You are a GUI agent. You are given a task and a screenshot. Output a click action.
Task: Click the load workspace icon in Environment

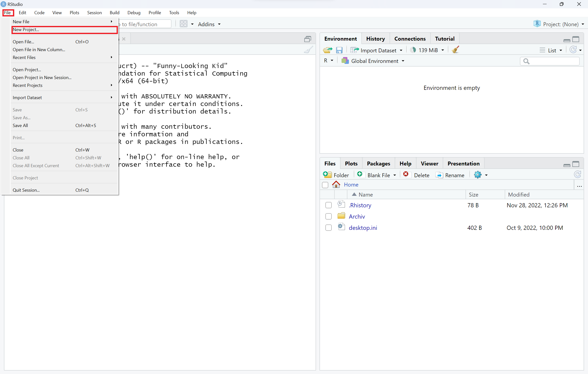(328, 50)
